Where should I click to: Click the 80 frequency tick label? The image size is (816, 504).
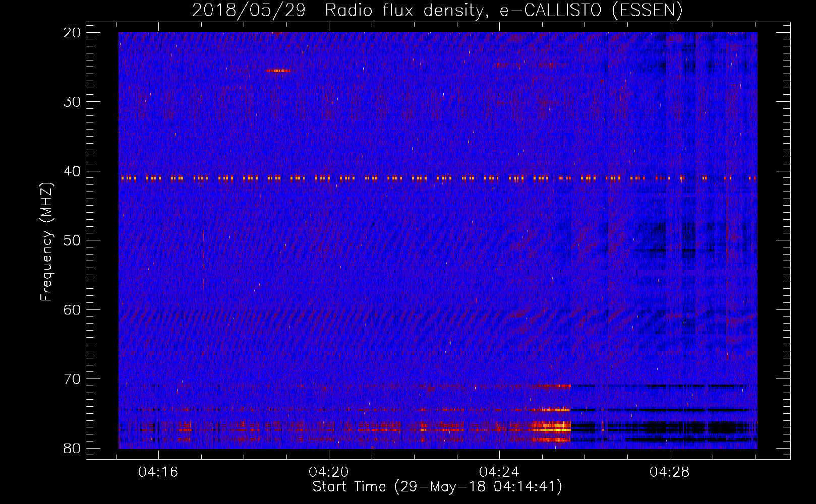pyautogui.click(x=73, y=449)
